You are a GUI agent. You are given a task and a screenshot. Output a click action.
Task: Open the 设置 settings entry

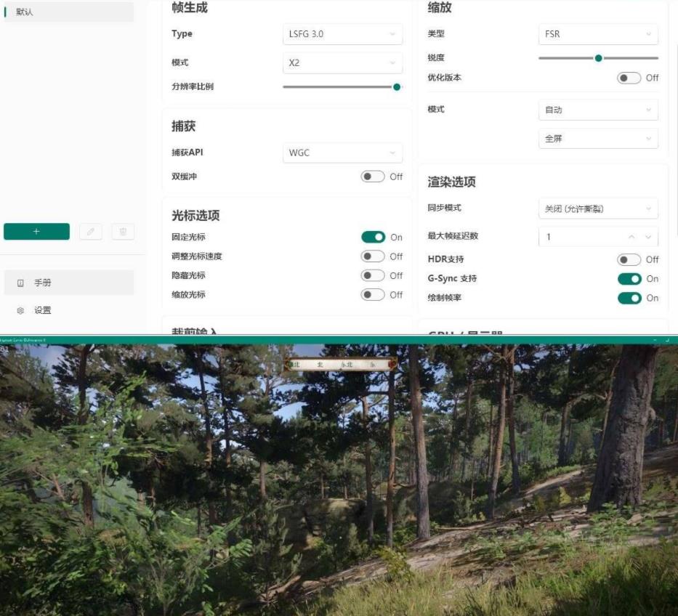69,310
